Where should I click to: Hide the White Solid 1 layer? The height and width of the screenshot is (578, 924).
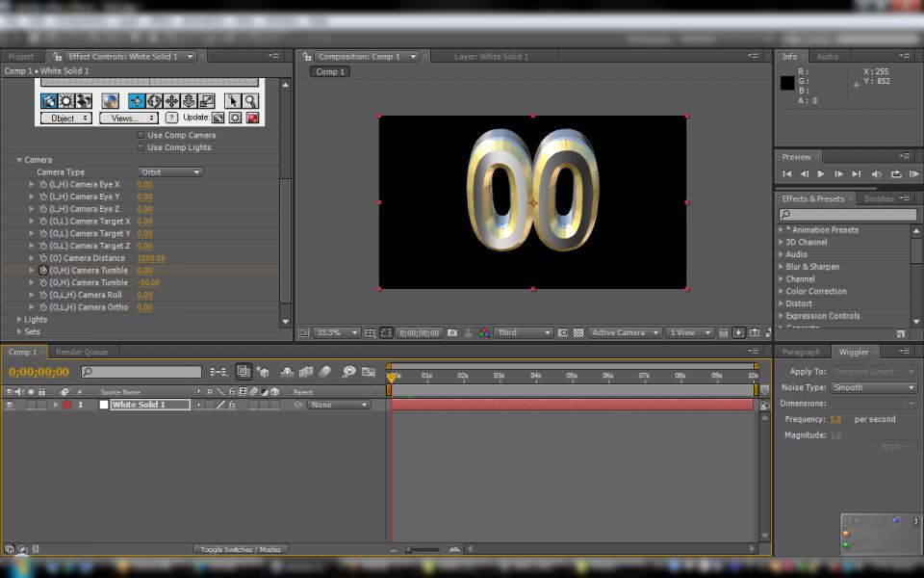pos(10,406)
